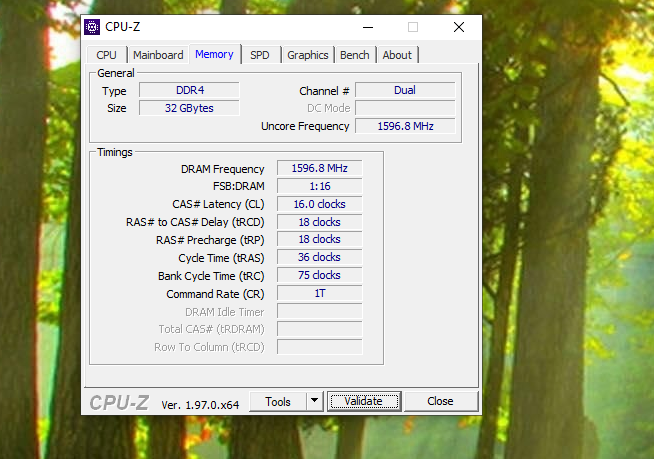Click the 'RAS# to CAS# Delay (tRCD)' label

click(x=195, y=222)
